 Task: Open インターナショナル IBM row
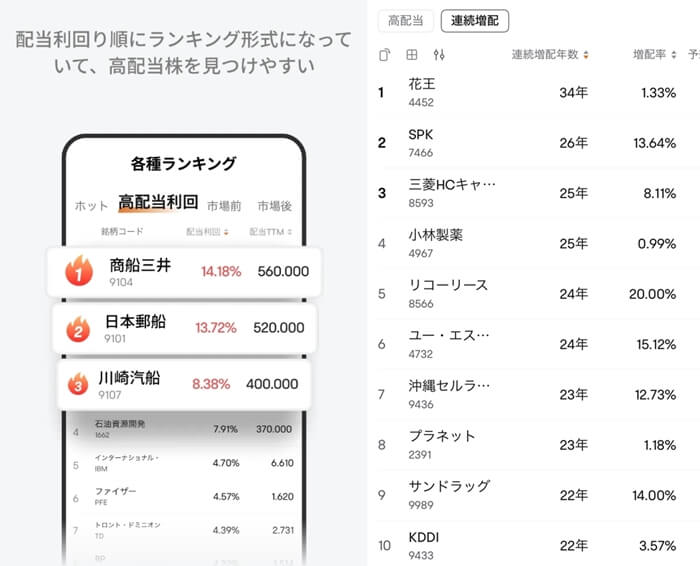click(183, 463)
